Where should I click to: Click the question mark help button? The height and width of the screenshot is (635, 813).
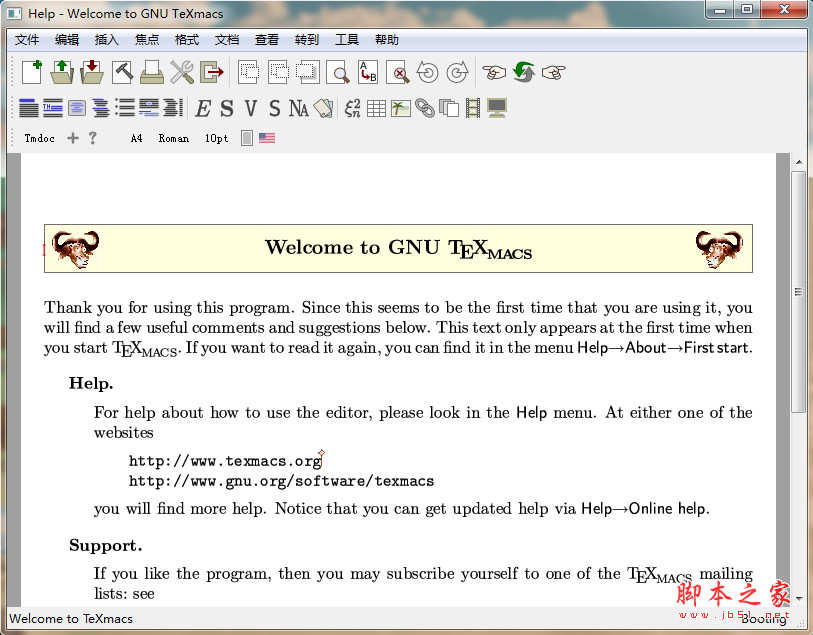(x=92, y=138)
